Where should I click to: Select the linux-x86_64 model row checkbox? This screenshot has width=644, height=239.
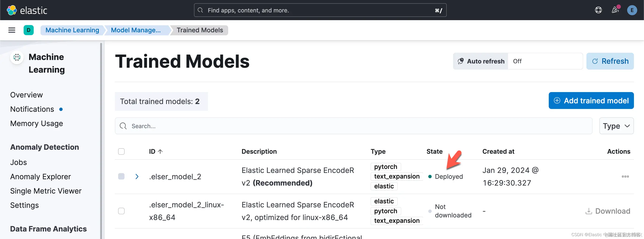click(x=121, y=211)
